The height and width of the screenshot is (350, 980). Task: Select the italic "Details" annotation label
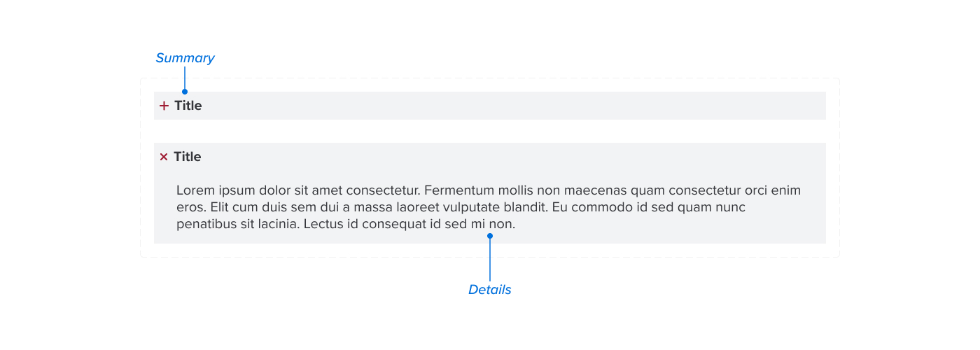point(490,290)
